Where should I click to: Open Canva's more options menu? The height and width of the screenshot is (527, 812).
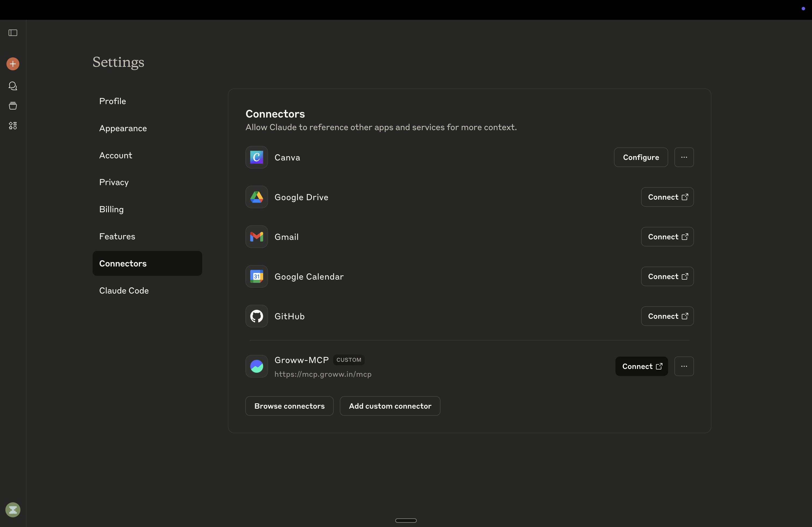(x=684, y=157)
